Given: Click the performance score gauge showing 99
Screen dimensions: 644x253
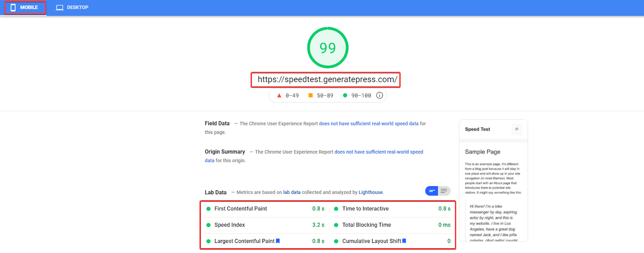Looking at the screenshot, I should click(x=328, y=48).
